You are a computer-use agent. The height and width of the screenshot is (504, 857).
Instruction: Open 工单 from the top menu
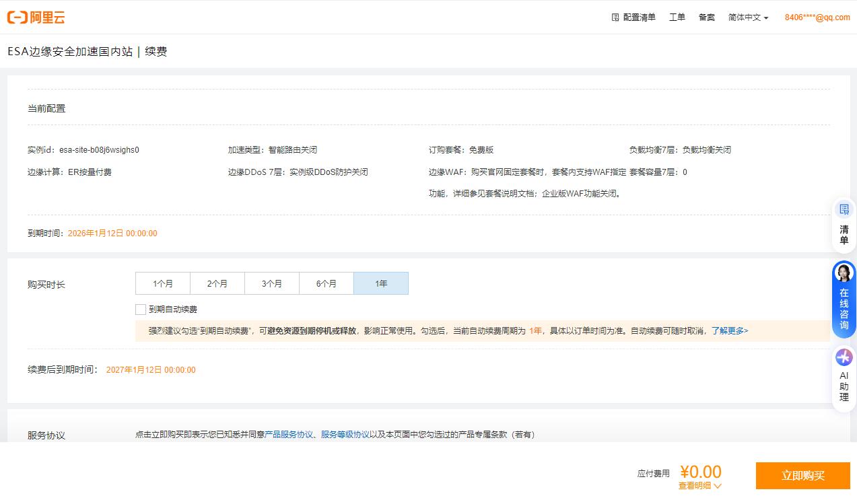click(x=677, y=17)
